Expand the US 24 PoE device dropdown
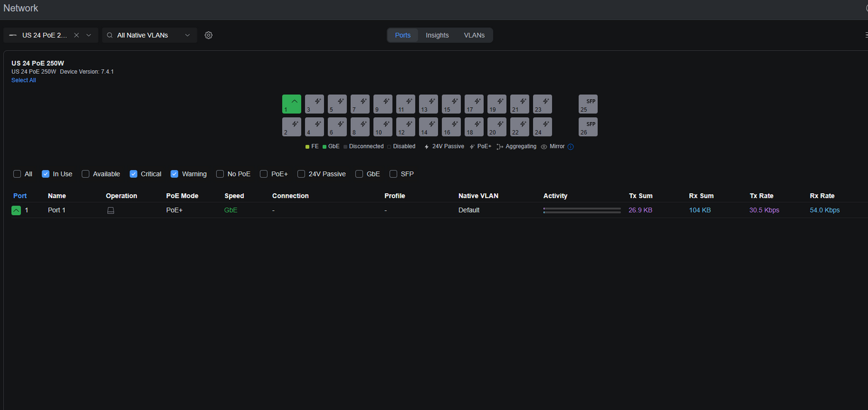Image resolution: width=868 pixels, height=410 pixels. tap(88, 35)
